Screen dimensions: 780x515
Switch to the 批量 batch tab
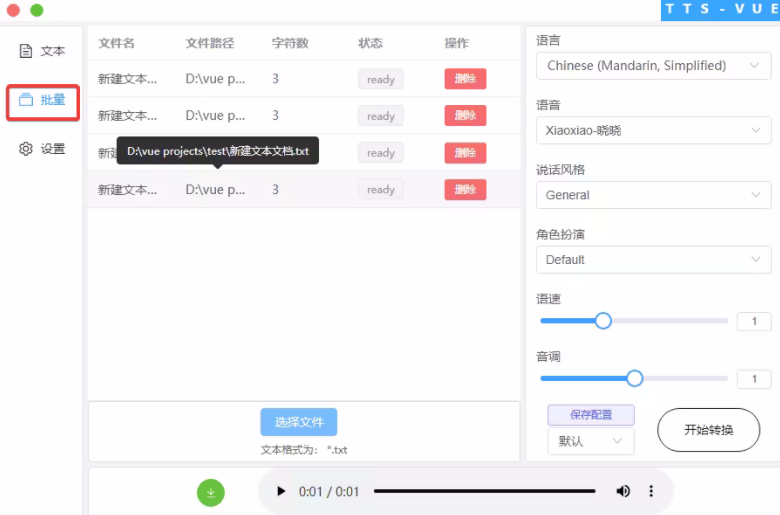click(43, 100)
